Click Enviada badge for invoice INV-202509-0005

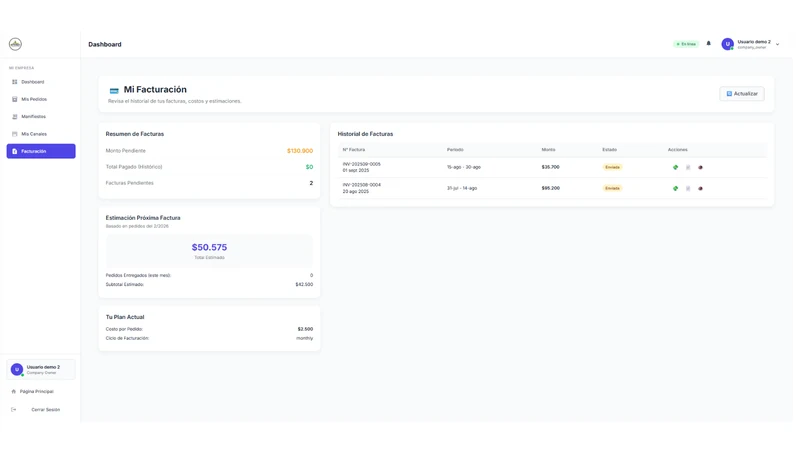click(612, 167)
